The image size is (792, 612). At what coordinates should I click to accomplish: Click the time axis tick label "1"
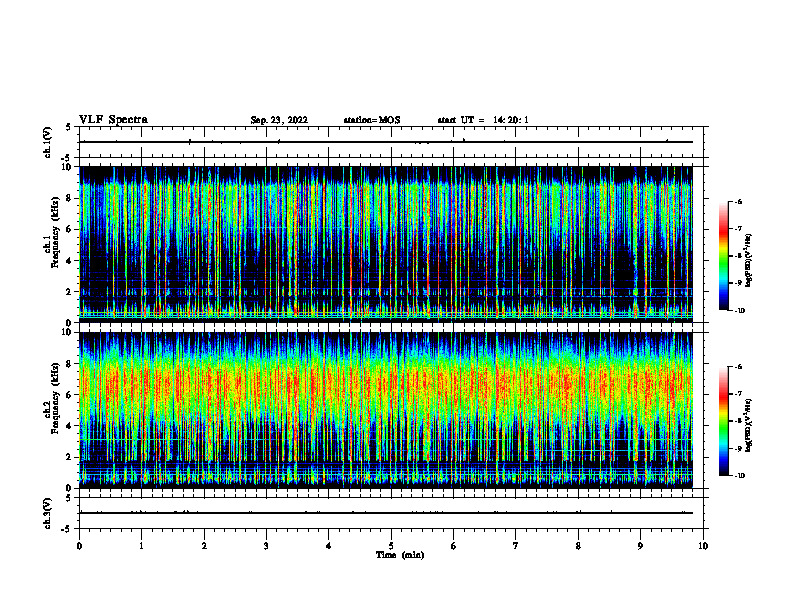click(x=141, y=546)
